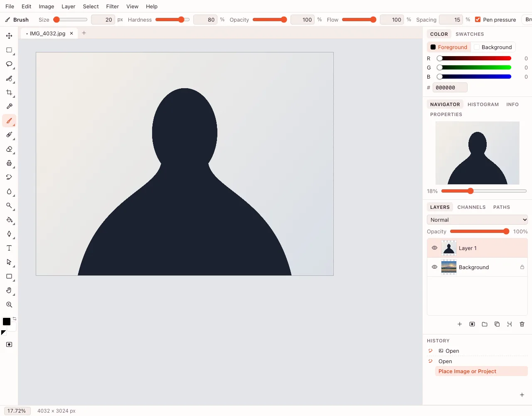Open the Layer menu

[68, 6]
